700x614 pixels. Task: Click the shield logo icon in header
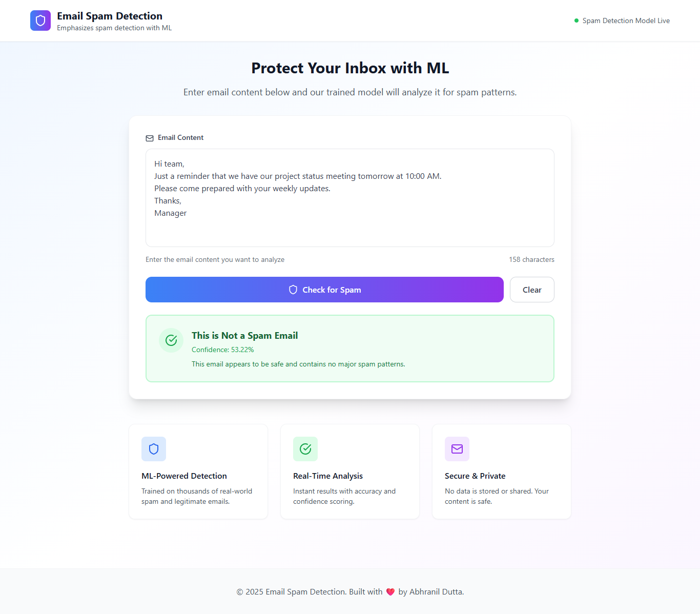coord(40,21)
